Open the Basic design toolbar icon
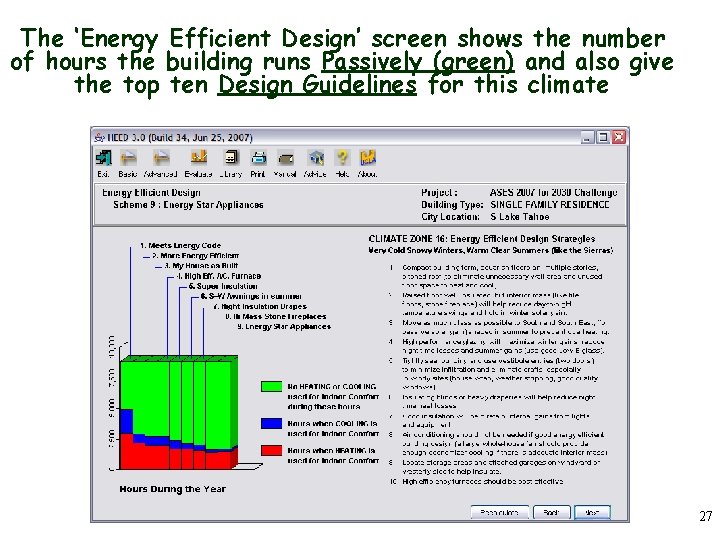The image size is (720, 540). coord(128,158)
